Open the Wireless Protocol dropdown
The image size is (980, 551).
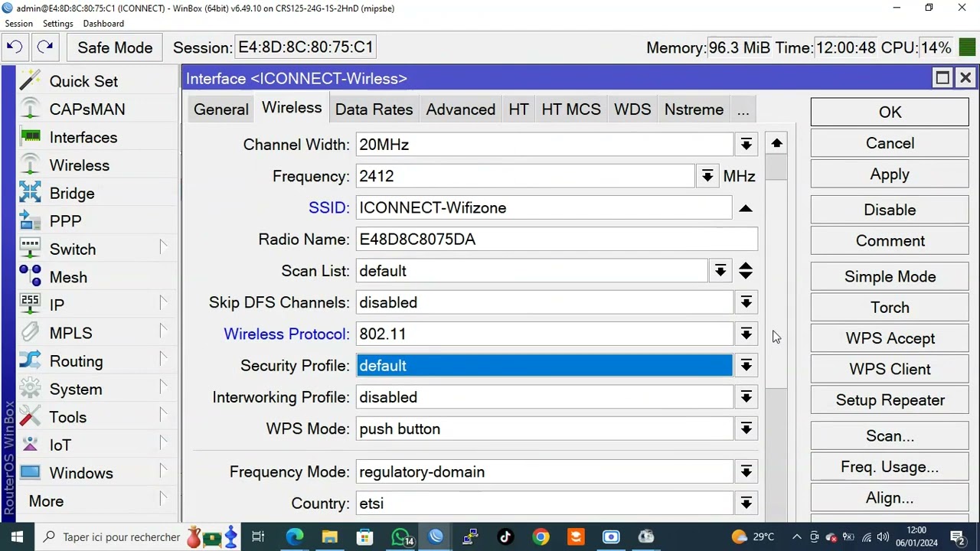coord(746,334)
